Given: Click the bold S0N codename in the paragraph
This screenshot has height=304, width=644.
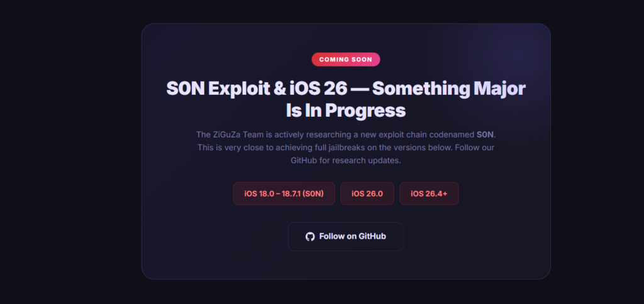Looking at the screenshot, I should click(x=485, y=134).
